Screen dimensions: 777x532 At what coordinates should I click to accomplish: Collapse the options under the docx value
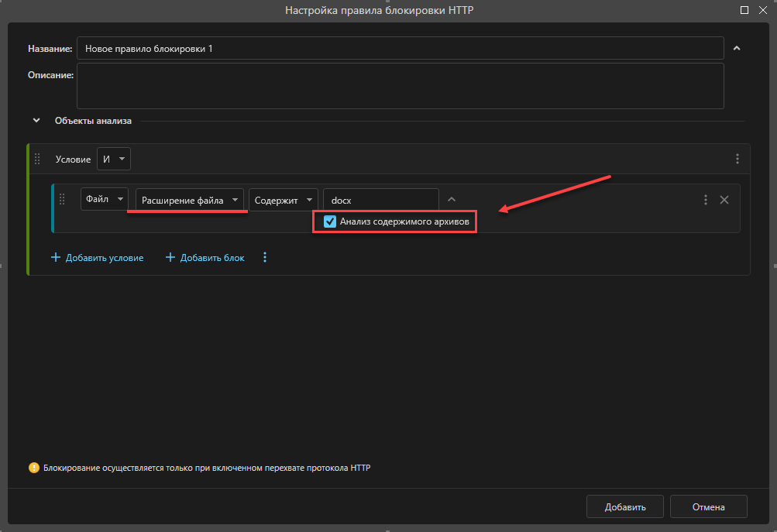tap(452, 199)
